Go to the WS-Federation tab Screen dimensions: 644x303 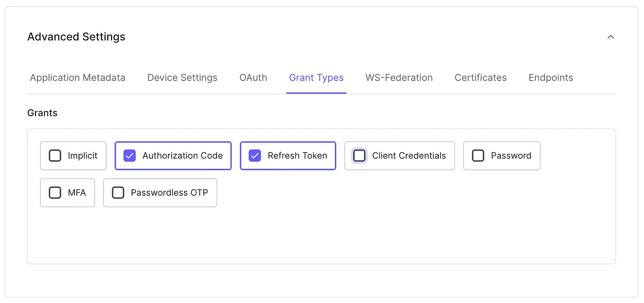coord(399,78)
